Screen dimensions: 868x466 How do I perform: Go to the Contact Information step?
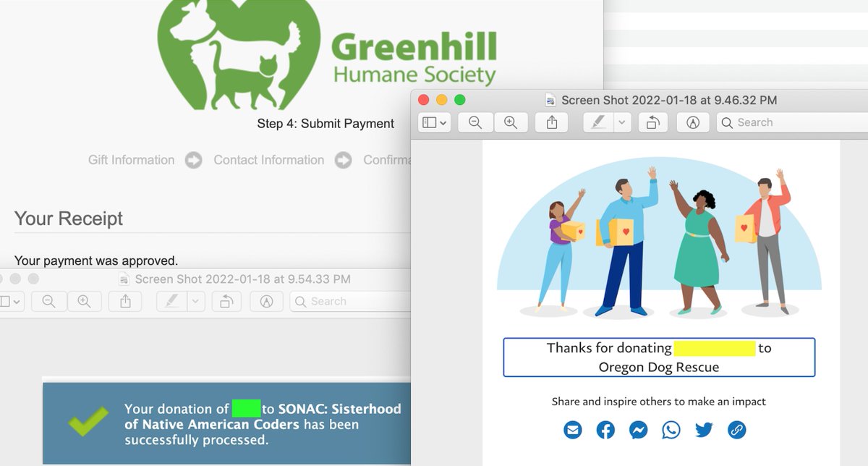268,160
